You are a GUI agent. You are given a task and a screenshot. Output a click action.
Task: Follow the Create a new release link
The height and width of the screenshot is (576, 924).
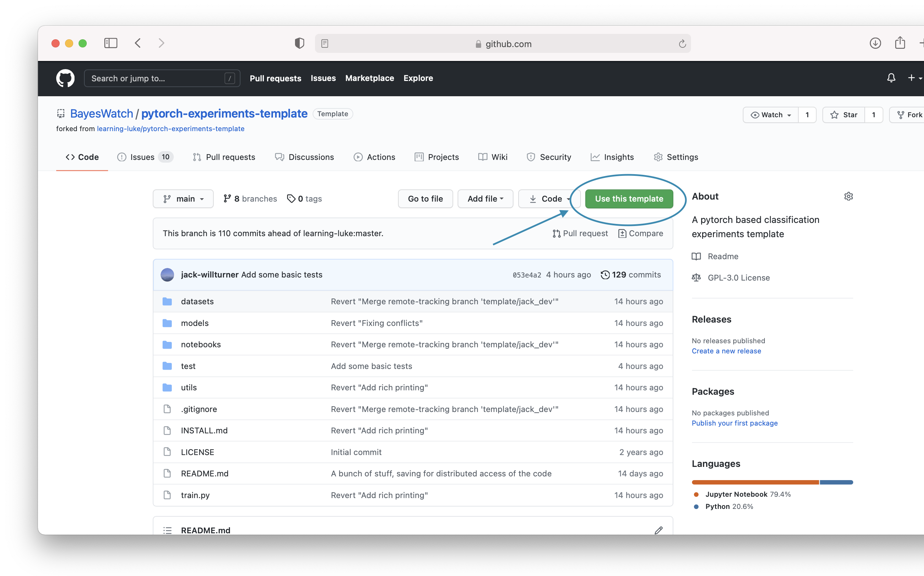pos(726,351)
